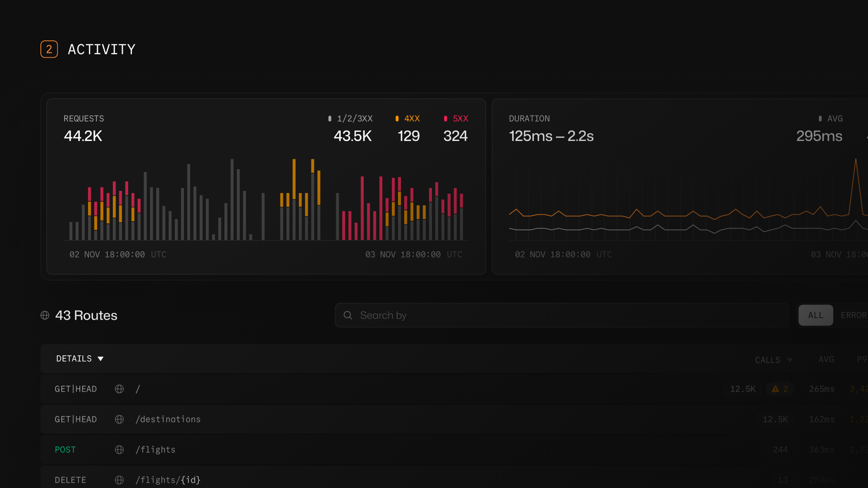Click the search magnifier icon
The image size is (868, 488).
348,315
